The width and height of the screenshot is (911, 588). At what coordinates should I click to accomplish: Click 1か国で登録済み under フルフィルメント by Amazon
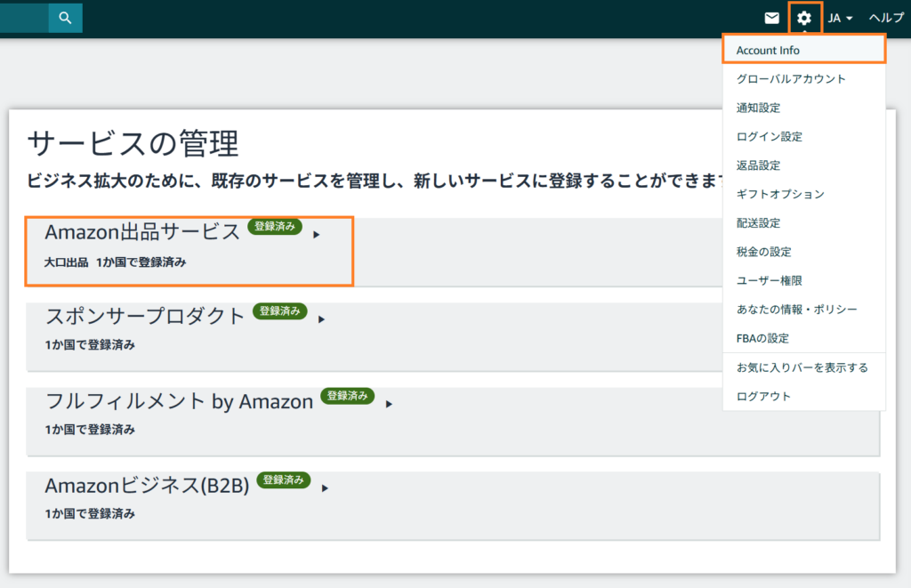(x=90, y=430)
